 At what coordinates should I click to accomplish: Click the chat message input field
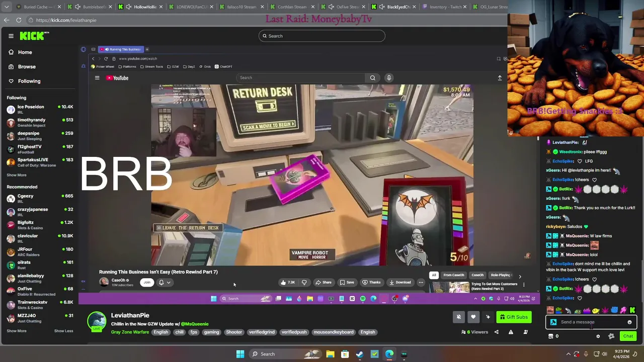click(591, 322)
